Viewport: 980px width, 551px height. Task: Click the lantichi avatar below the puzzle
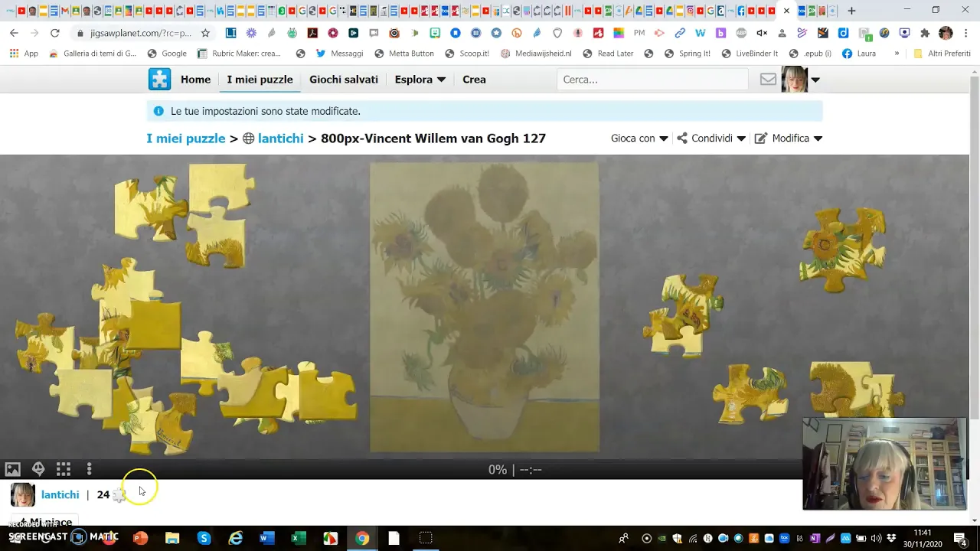pos(22,495)
